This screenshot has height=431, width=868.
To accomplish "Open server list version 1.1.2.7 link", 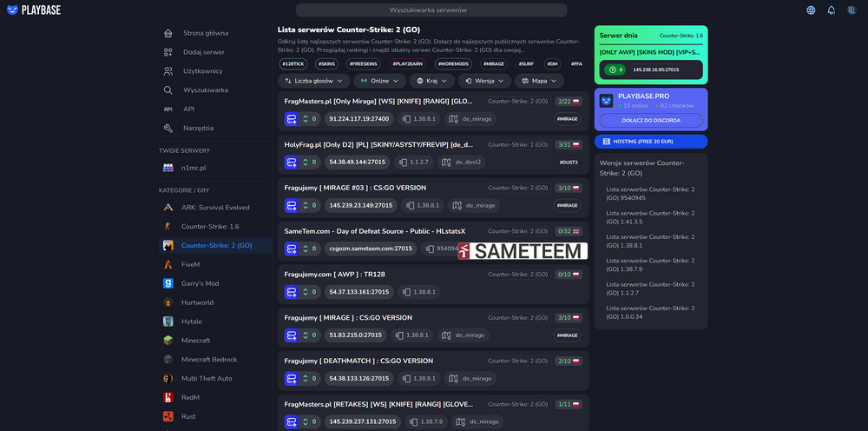I will point(650,288).
